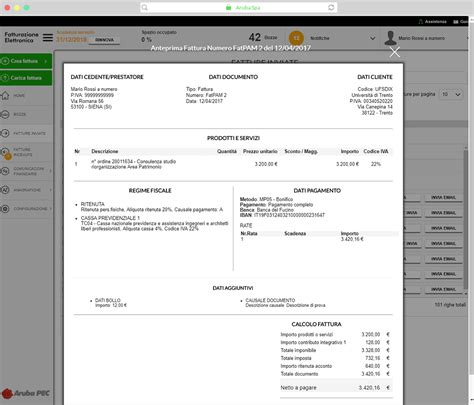Click the 'Totale imposta' 732,16 row

335,358
